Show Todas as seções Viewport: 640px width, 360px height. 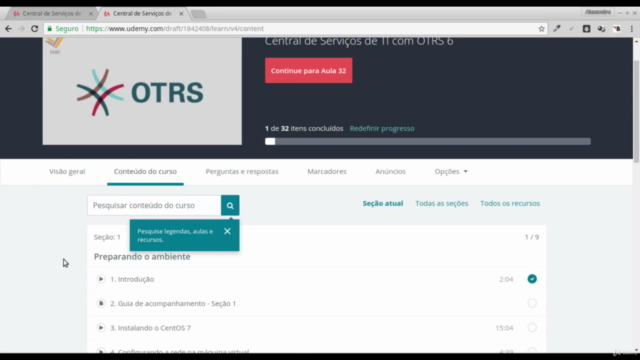(x=442, y=203)
